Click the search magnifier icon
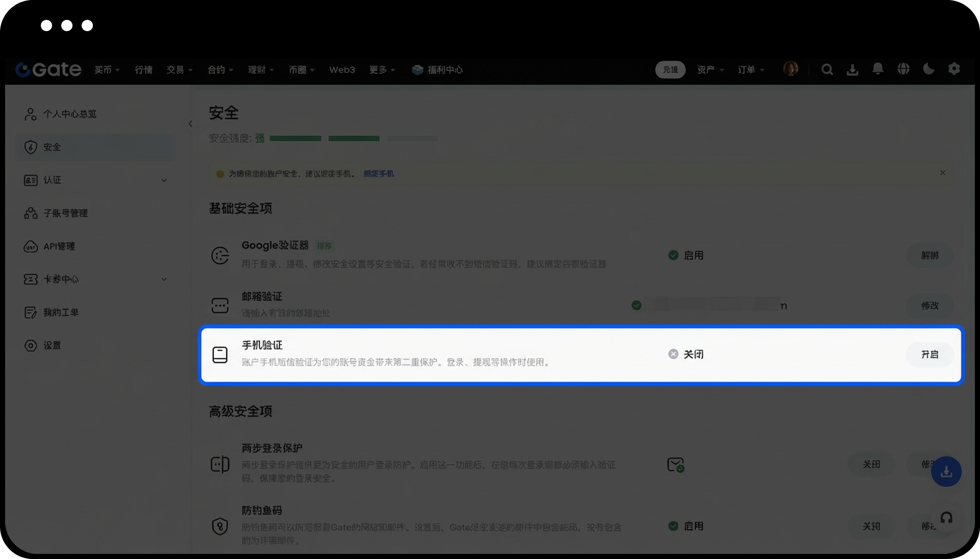The height and width of the screenshot is (559, 980). point(827,70)
